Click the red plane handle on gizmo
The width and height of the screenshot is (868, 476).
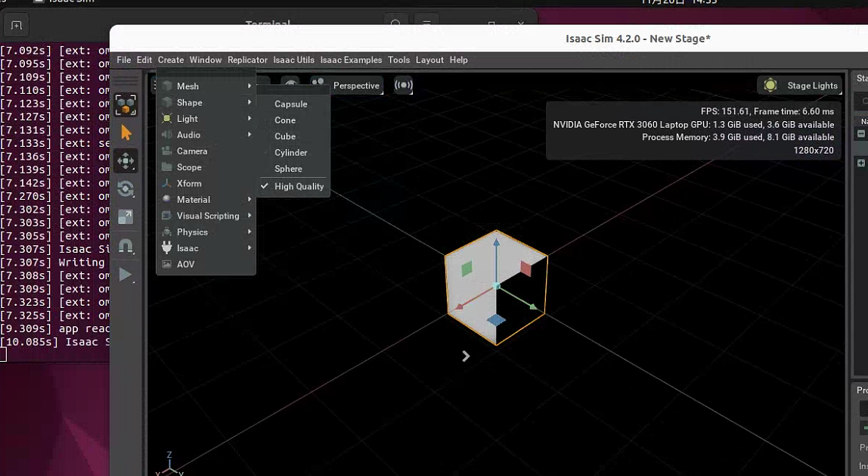click(x=526, y=269)
